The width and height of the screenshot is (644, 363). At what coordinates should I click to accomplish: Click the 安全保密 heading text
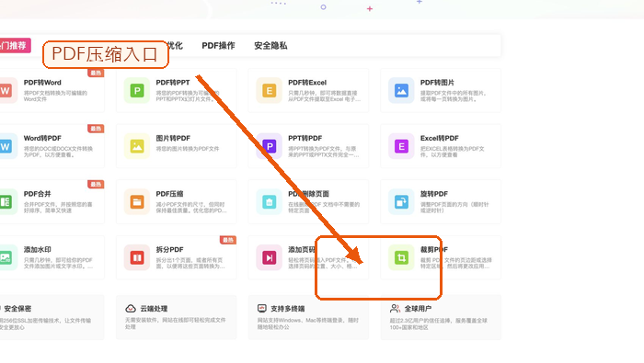coord(17,309)
